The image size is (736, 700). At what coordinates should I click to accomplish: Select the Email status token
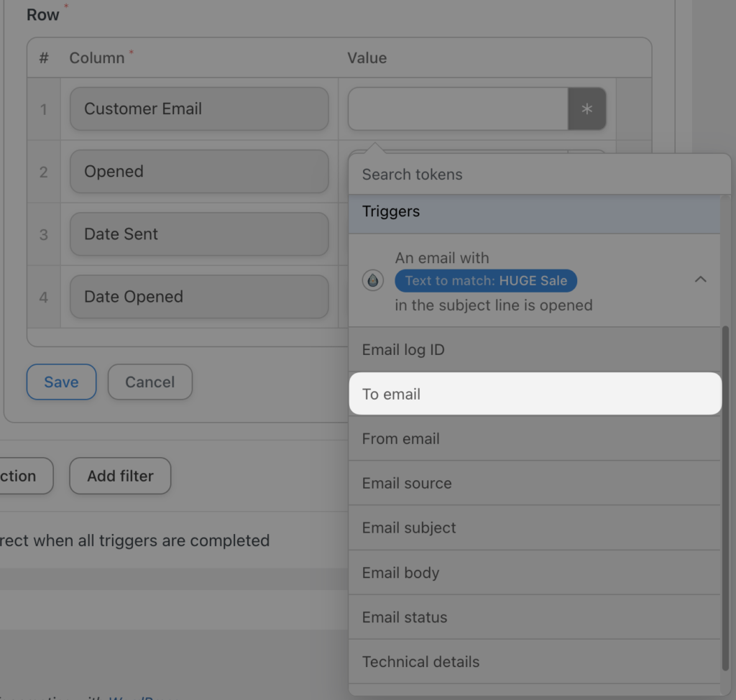(534, 617)
